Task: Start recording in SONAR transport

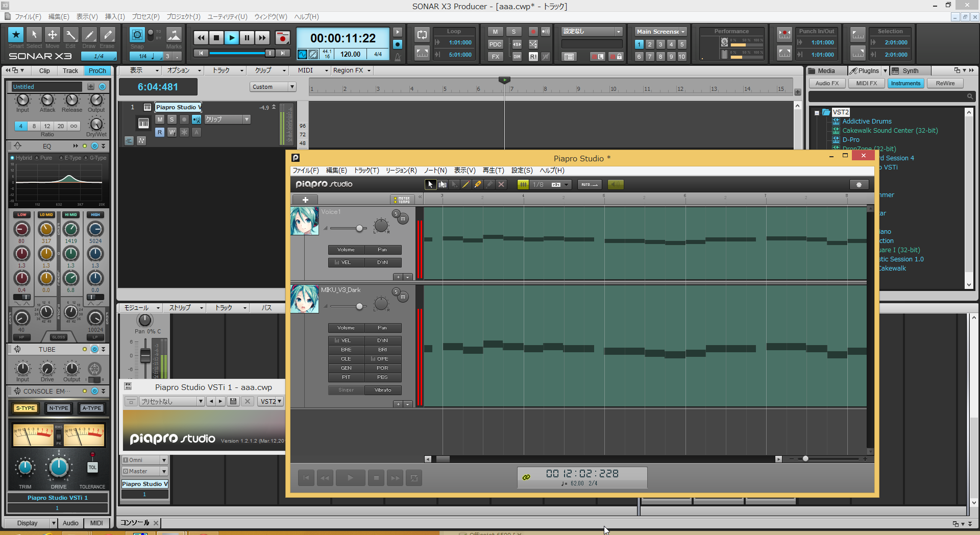Action: 282,38
